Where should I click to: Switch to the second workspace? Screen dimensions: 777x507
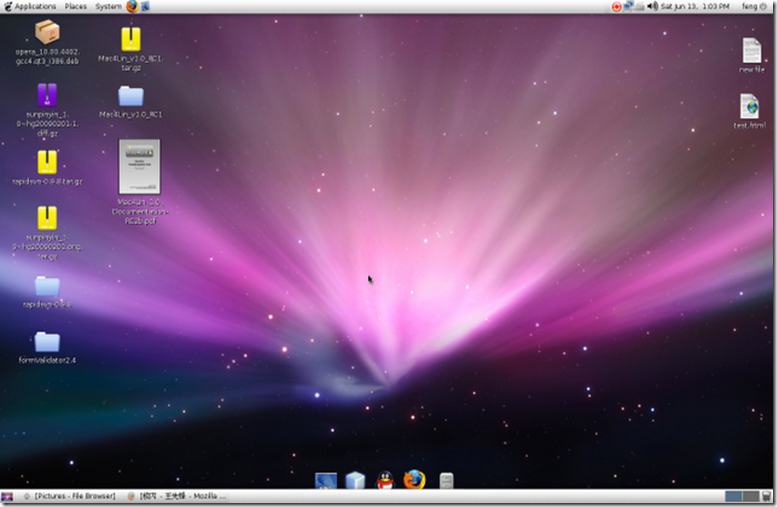click(750, 496)
